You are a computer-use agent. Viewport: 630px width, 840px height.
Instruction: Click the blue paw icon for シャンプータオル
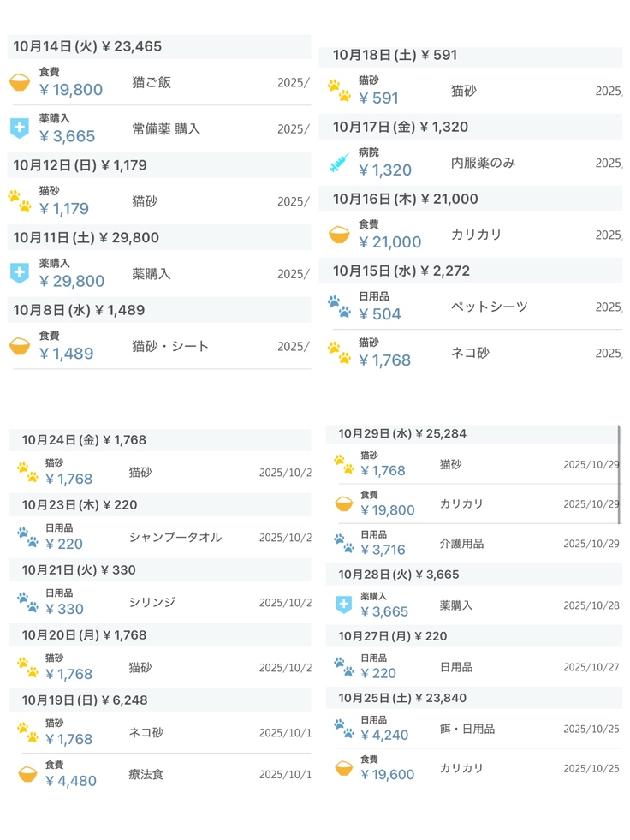[28, 537]
